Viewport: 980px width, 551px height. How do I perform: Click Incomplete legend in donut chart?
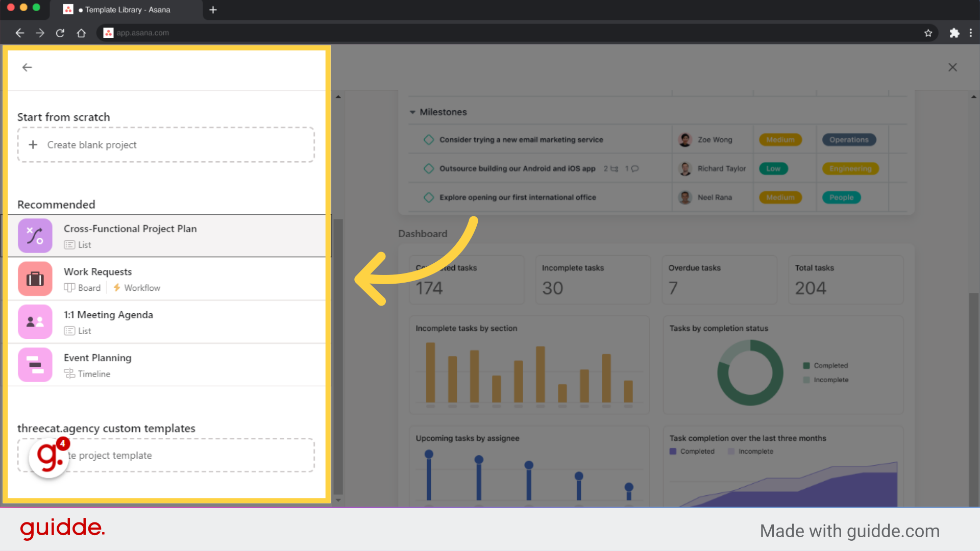[825, 380]
